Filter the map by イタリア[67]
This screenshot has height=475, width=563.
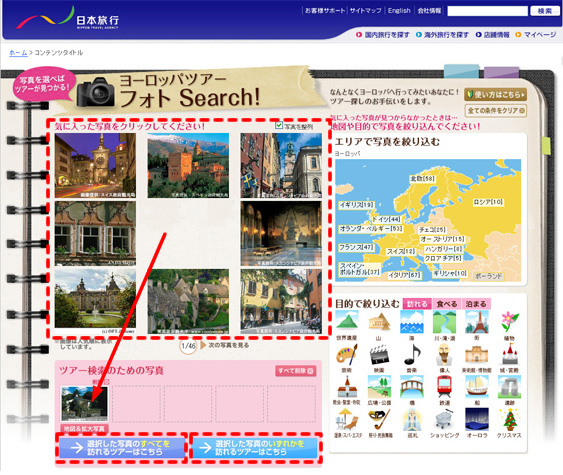pos(404,275)
